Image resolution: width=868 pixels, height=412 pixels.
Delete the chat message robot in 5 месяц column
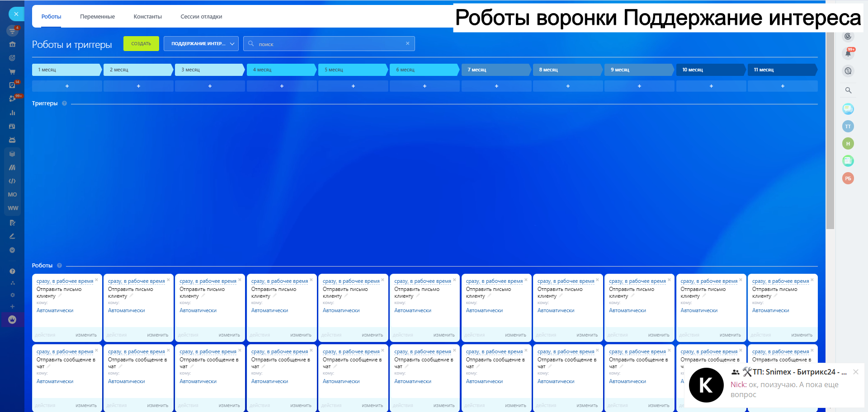(x=382, y=350)
